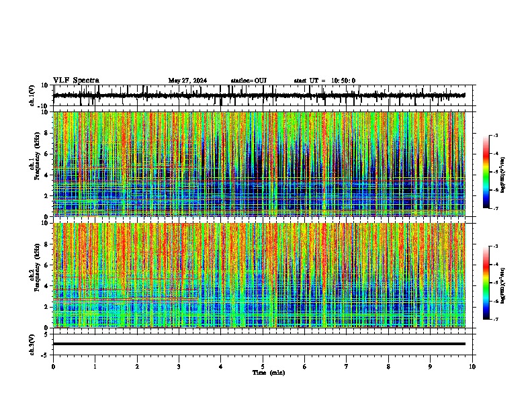Click the ch.1 spectrogram color scale bar
This screenshot has width=532, height=411.
(486, 172)
